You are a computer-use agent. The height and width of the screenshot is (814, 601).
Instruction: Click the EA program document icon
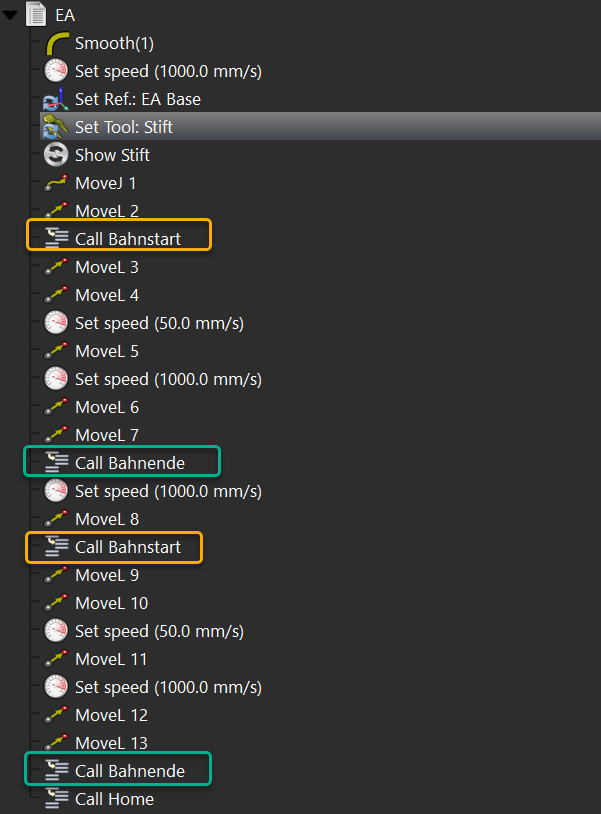37,15
